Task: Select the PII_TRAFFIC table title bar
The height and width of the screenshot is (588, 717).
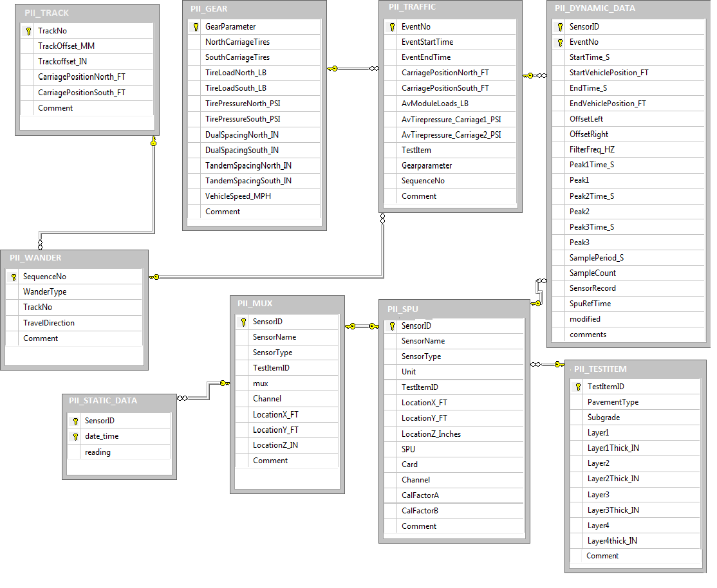Action: point(450,7)
